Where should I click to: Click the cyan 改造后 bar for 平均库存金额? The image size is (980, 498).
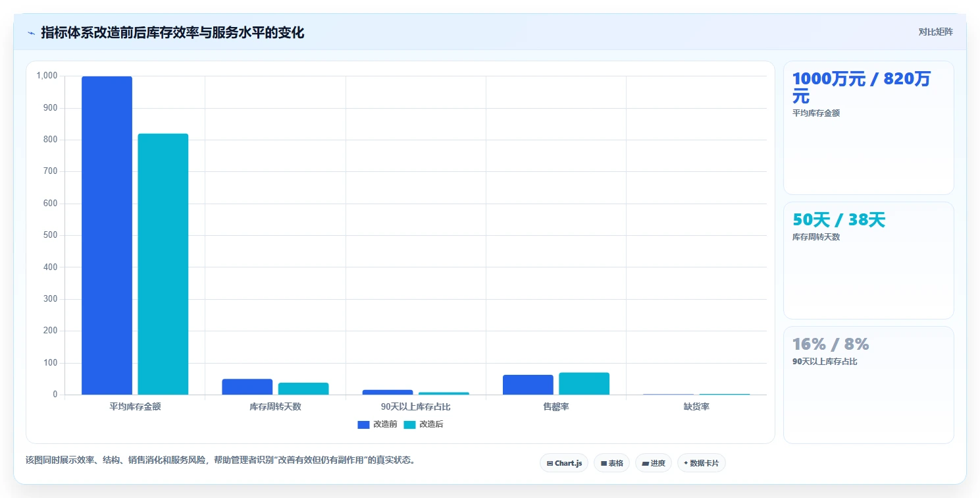click(163, 264)
